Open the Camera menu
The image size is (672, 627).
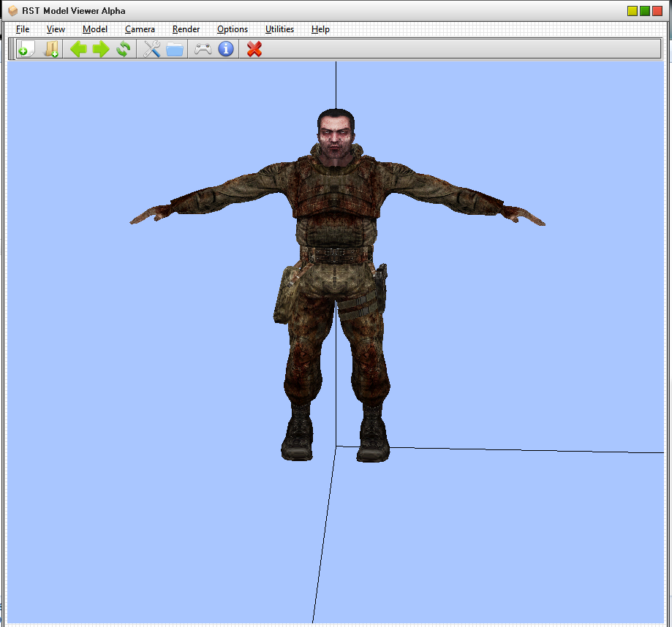[140, 29]
